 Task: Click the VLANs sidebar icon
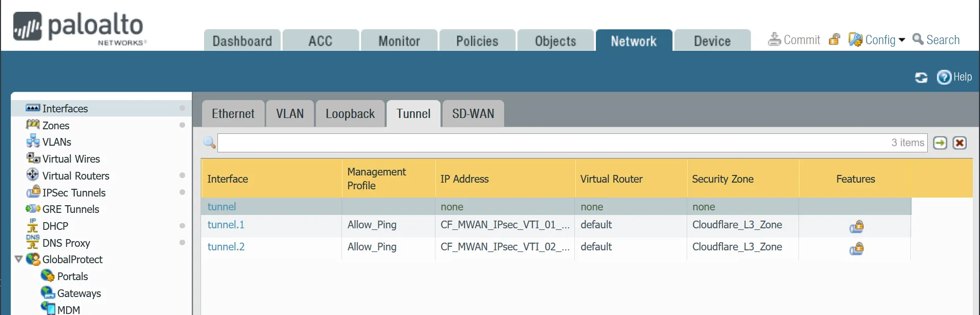(33, 142)
